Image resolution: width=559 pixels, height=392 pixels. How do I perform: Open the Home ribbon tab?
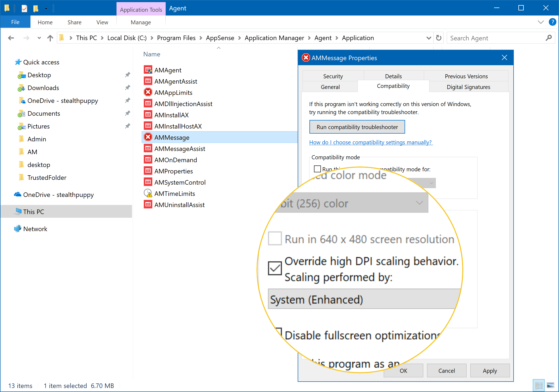45,22
